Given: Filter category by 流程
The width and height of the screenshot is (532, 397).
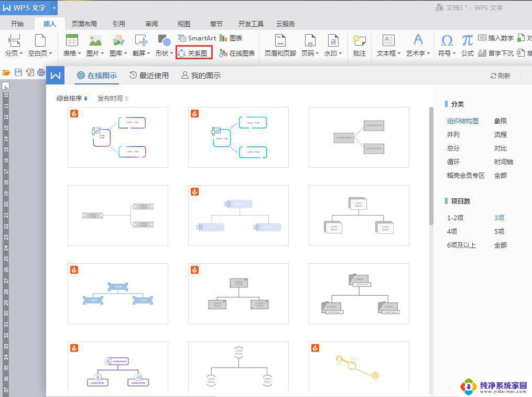Looking at the screenshot, I should 500,134.
